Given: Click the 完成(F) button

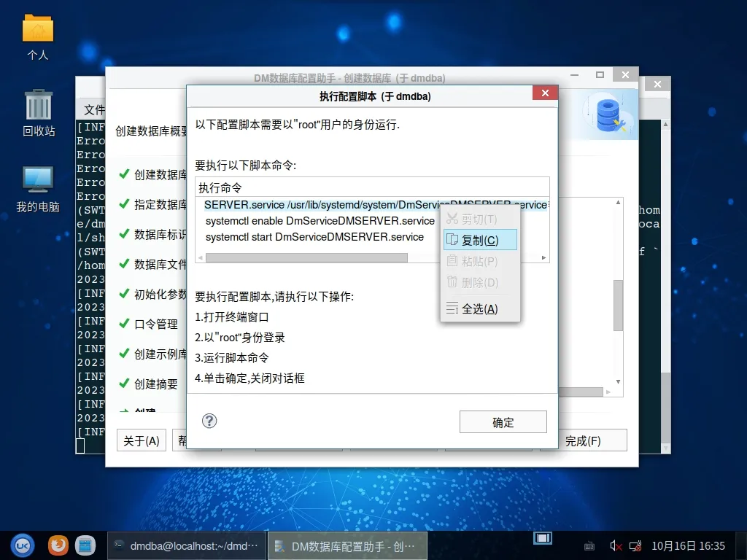Looking at the screenshot, I should coord(583,440).
